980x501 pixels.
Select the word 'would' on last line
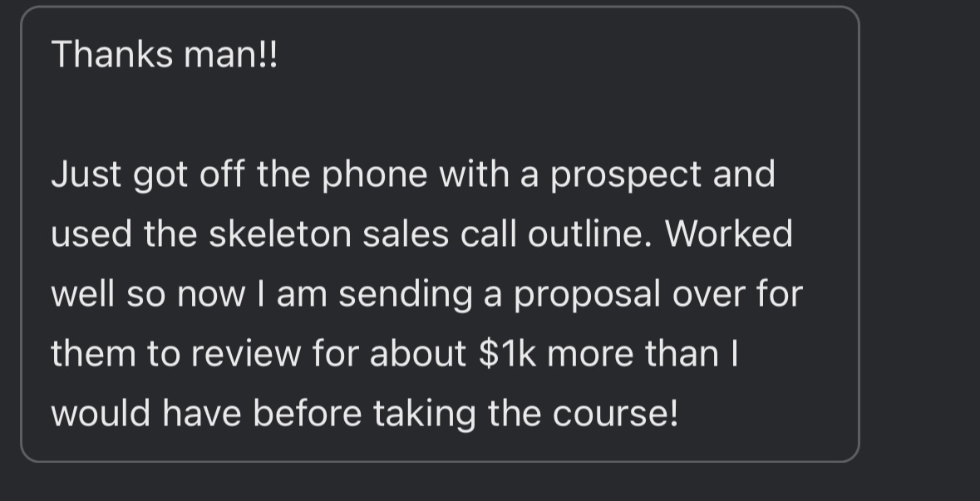coord(101,413)
